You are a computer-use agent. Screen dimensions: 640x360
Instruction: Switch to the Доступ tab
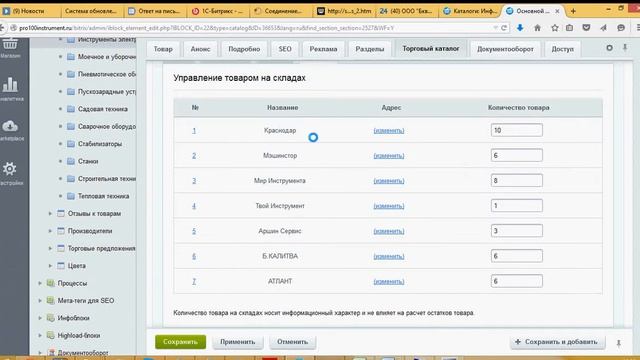point(562,49)
